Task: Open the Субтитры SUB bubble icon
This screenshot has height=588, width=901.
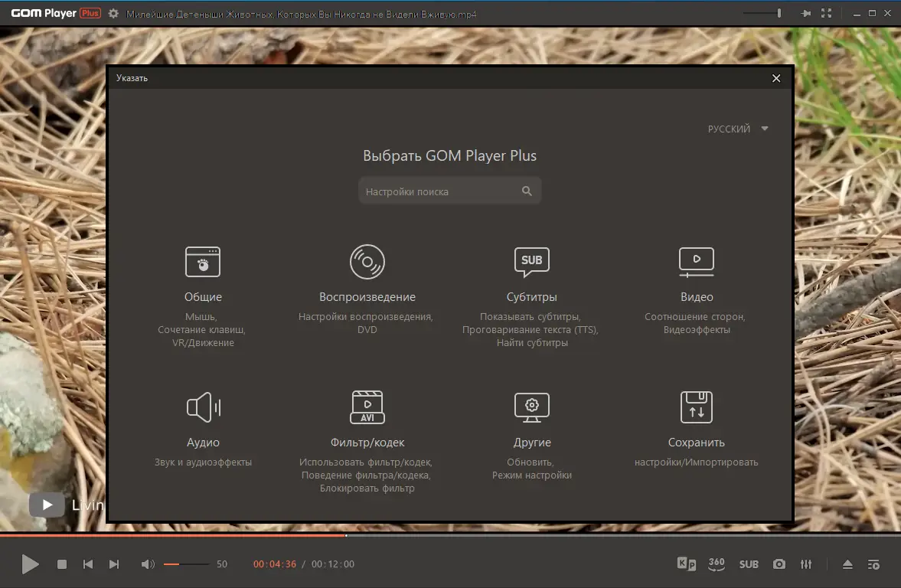Action: pyautogui.click(x=531, y=262)
